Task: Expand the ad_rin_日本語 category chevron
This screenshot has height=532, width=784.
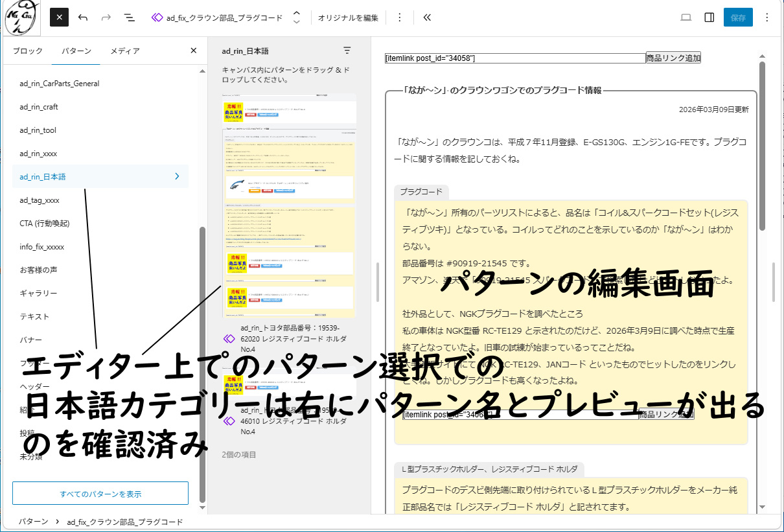Action: click(177, 176)
